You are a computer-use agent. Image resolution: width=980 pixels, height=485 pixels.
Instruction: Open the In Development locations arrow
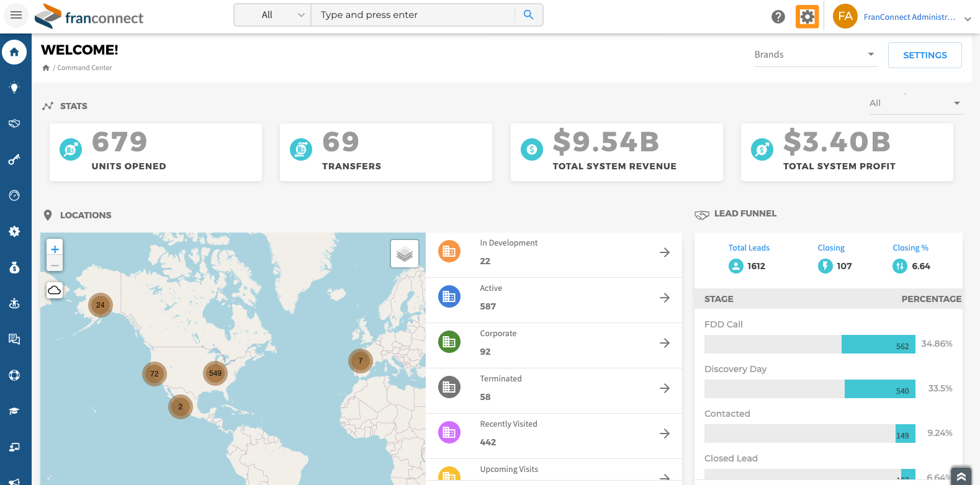click(x=665, y=252)
